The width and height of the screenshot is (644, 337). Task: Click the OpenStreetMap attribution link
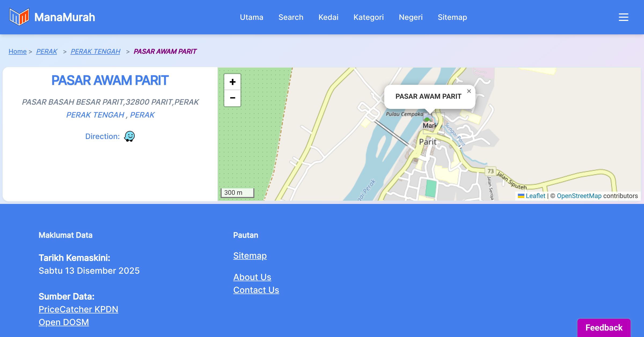pos(579,196)
